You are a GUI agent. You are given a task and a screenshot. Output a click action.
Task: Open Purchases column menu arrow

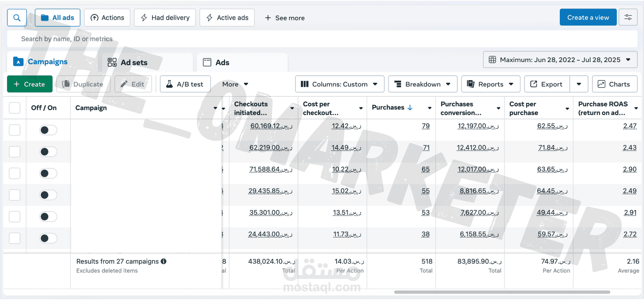tap(430, 108)
